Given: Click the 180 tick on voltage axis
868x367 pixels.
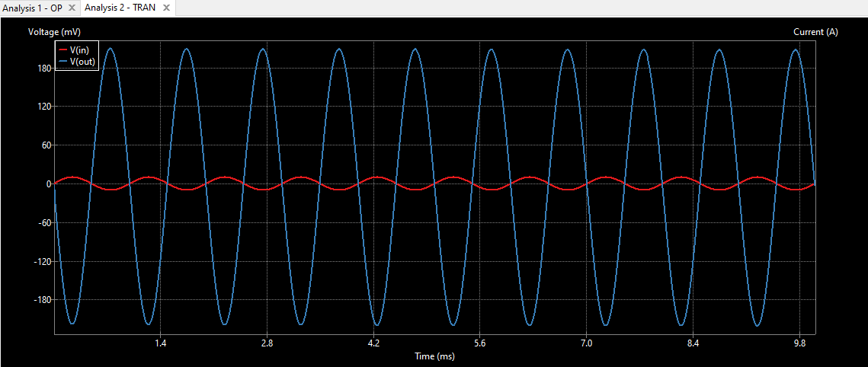Looking at the screenshot, I should [x=43, y=69].
